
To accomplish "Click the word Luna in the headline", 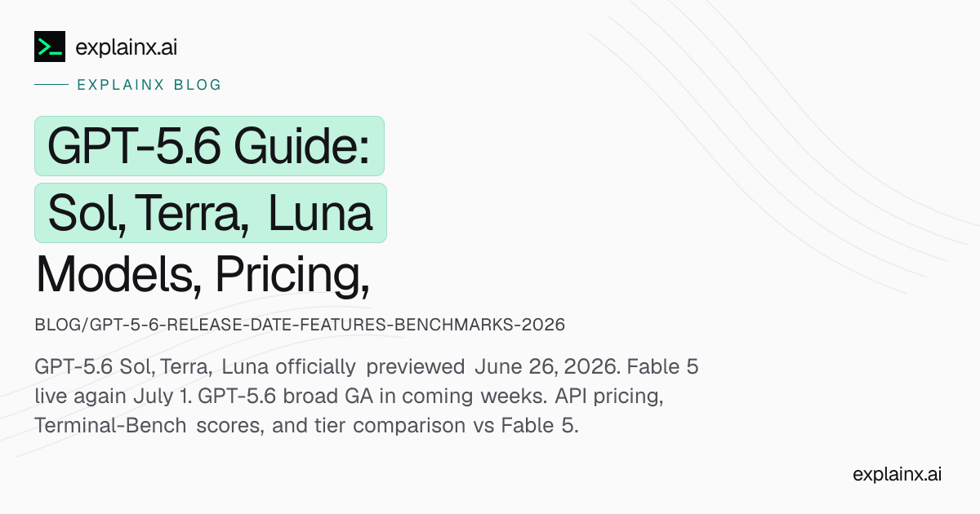I will tap(320, 213).
